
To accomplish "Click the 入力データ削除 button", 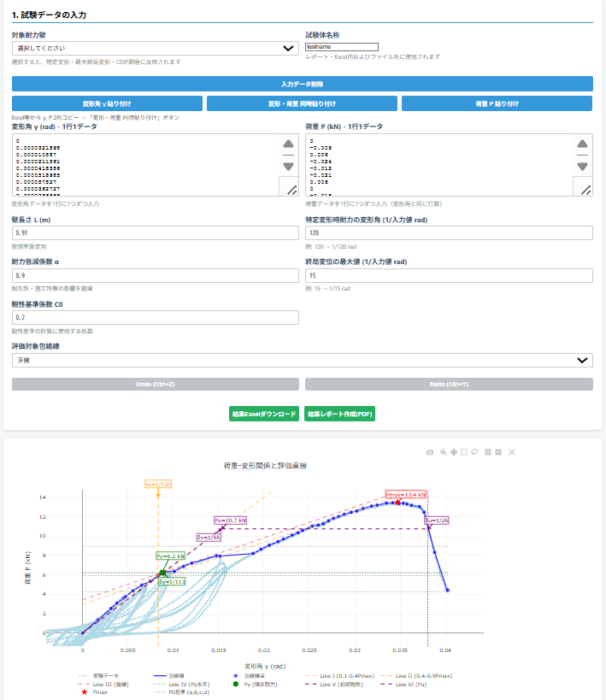I will [x=302, y=84].
